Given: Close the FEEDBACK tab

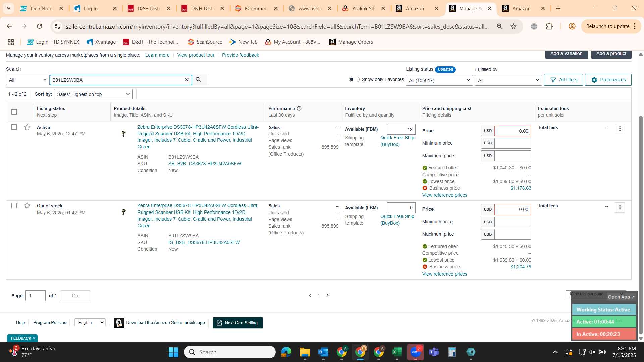Looking at the screenshot, I should [34, 338].
